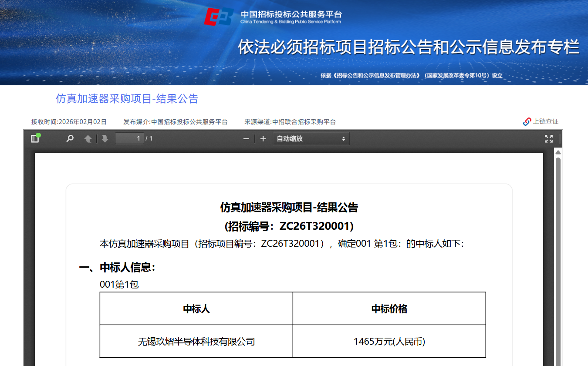Expand zoom options using the double chevron
This screenshot has height=366, width=588.
click(344, 138)
